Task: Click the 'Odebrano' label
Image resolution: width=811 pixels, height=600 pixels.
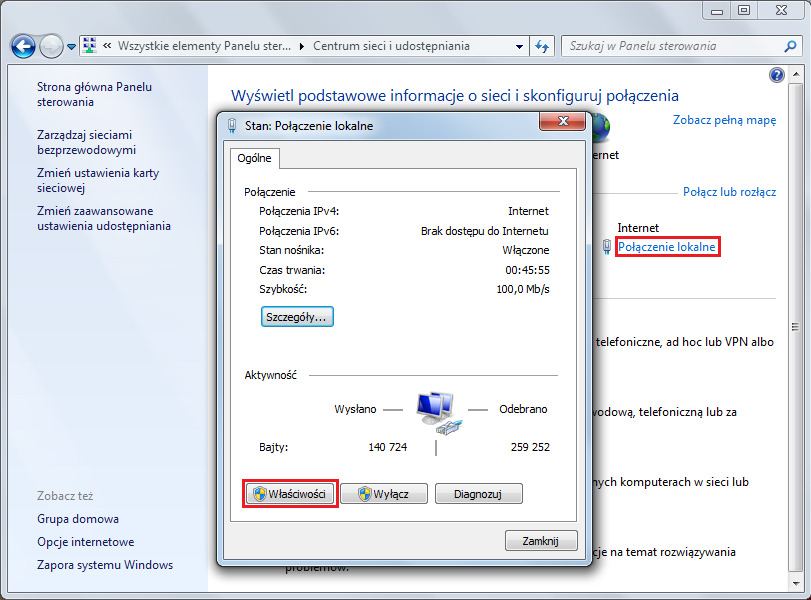Action: click(523, 409)
